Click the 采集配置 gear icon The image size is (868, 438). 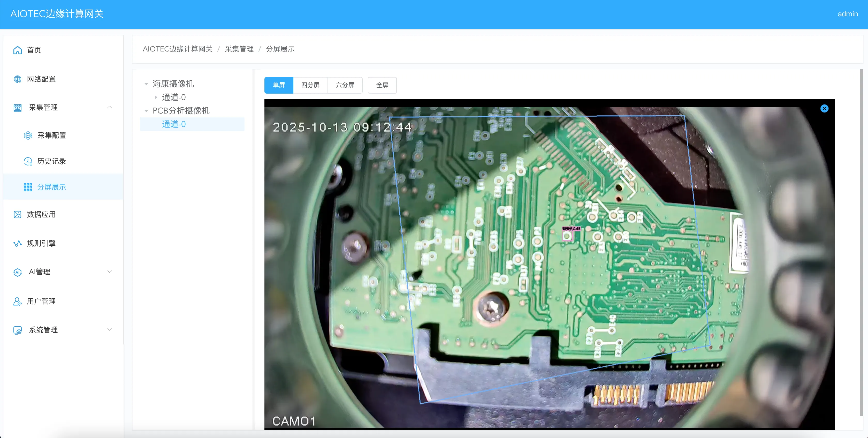pos(28,135)
